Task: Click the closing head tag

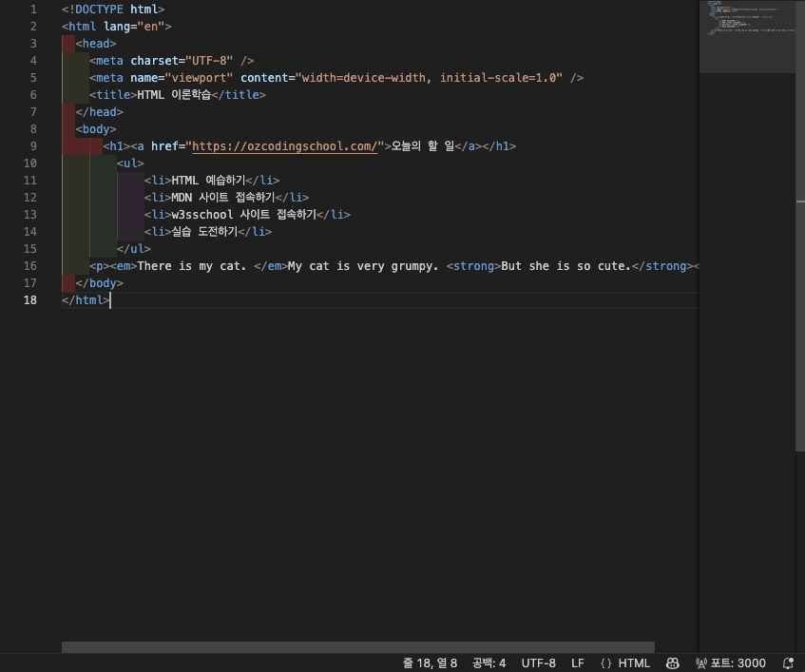Action: (x=99, y=112)
